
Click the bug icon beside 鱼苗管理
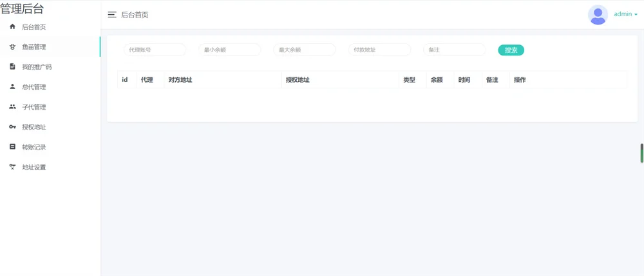point(12,47)
